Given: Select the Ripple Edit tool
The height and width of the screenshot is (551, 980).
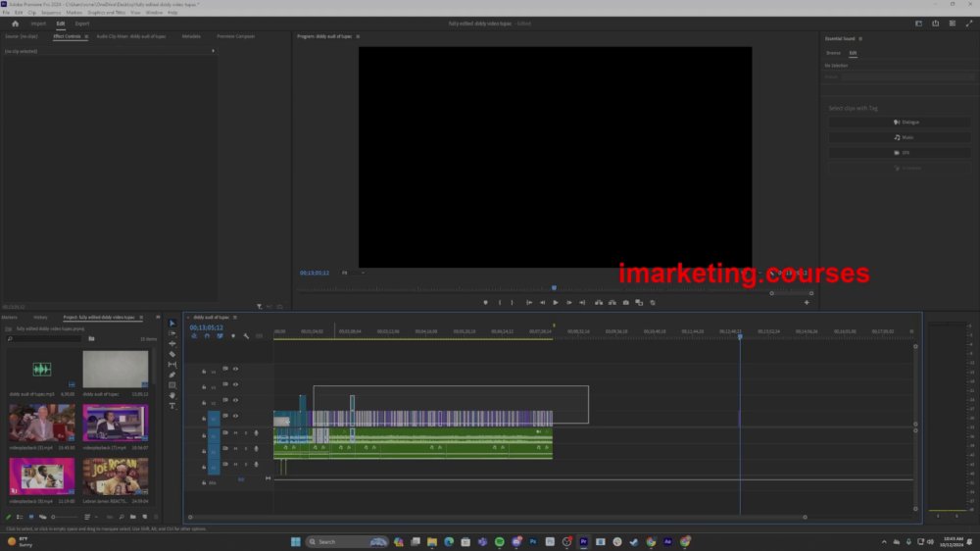Looking at the screenshot, I should pos(172,343).
